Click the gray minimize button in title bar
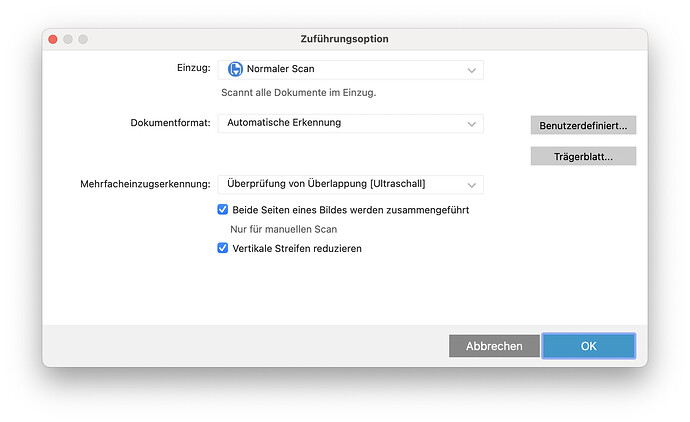 (x=67, y=39)
